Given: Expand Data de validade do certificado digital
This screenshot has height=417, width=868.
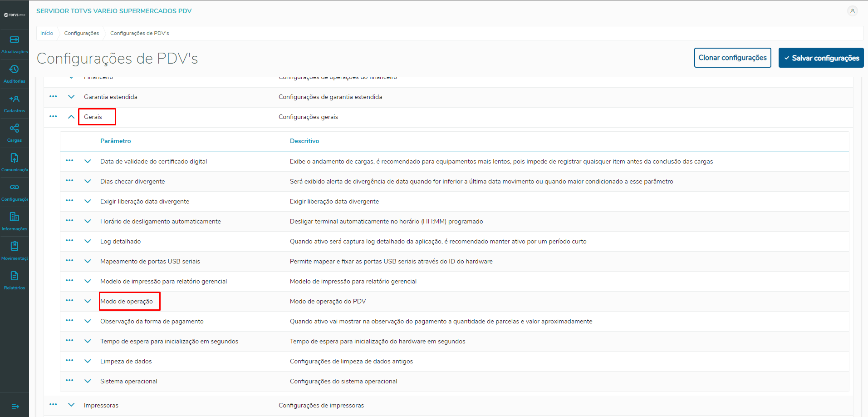Looking at the screenshot, I should click(x=88, y=161).
